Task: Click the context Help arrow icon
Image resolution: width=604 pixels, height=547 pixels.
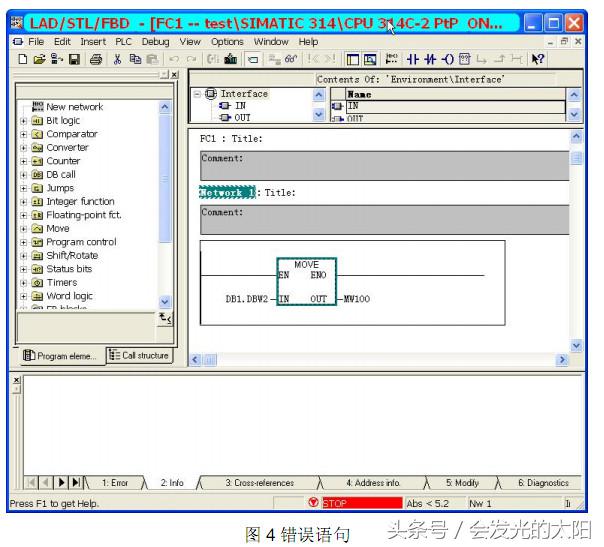Action: point(537,59)
